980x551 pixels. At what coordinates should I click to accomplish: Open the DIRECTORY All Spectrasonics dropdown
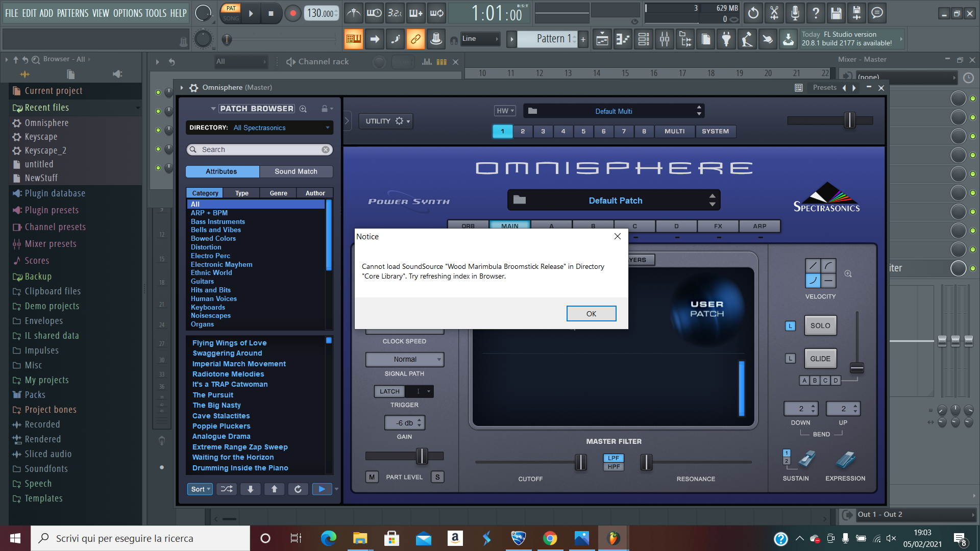click(260, 128)
